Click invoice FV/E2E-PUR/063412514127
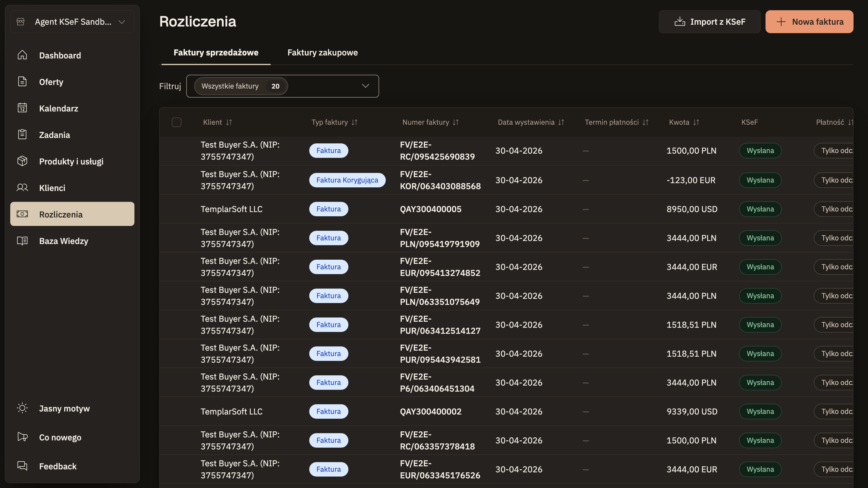Image resolution: width=868 pixels, height=488 pixels. tap(440, 325)
